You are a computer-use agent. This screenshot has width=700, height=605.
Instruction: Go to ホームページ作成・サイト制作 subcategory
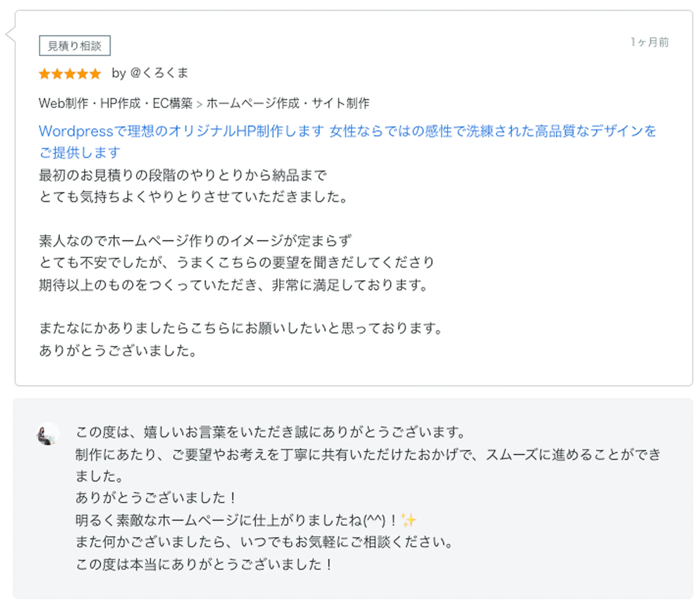tap(288, 103)
